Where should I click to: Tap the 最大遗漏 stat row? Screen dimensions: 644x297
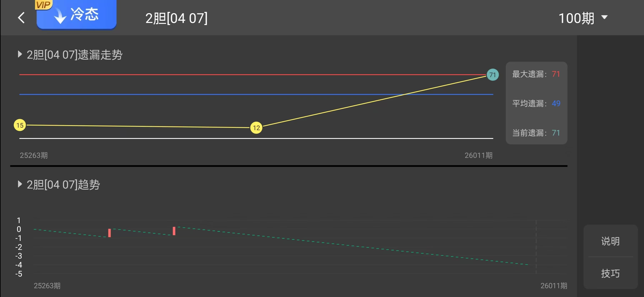pyautogui.click(x=536, y=74)
